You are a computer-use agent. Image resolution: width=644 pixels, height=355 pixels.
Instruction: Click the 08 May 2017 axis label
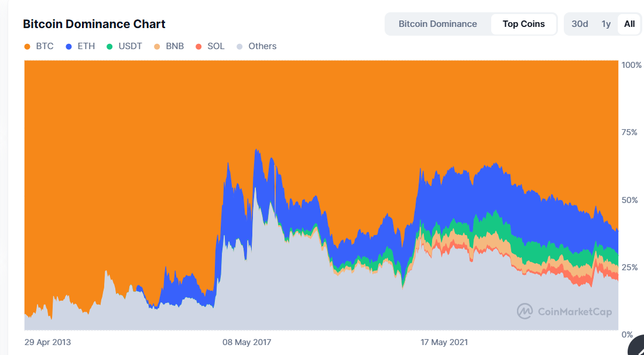click(246, 342)
